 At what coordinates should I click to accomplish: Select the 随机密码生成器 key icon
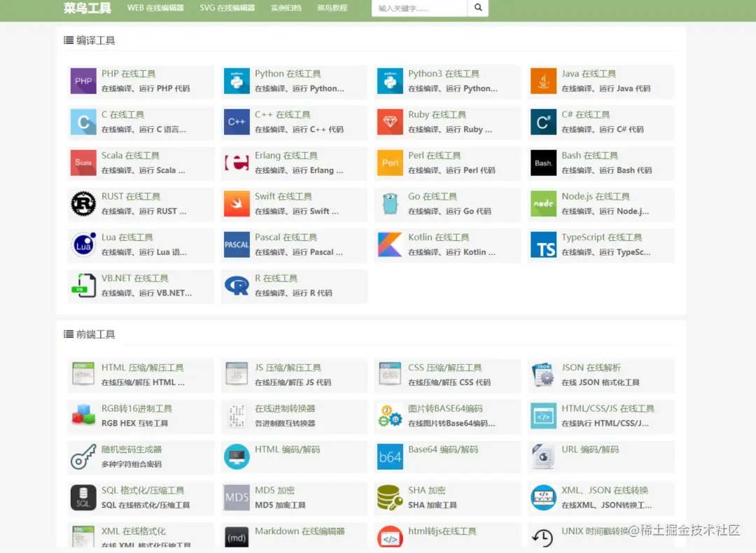click(83, 457)
